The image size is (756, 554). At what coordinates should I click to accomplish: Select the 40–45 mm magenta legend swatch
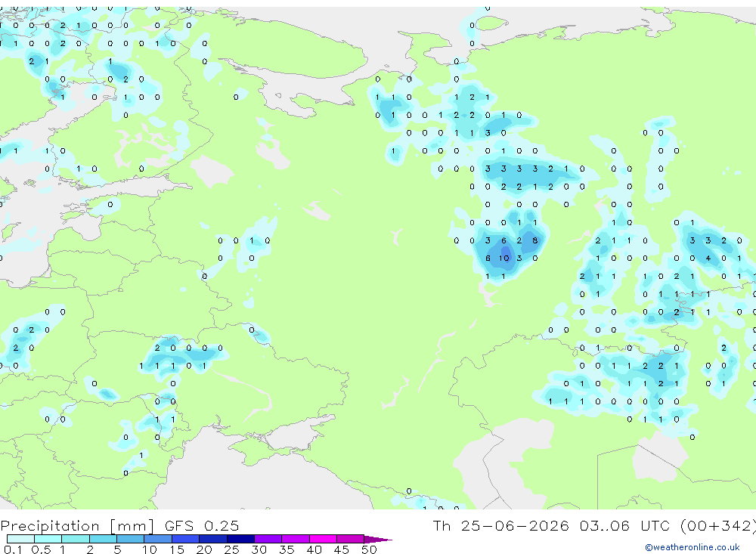point(323,539)
